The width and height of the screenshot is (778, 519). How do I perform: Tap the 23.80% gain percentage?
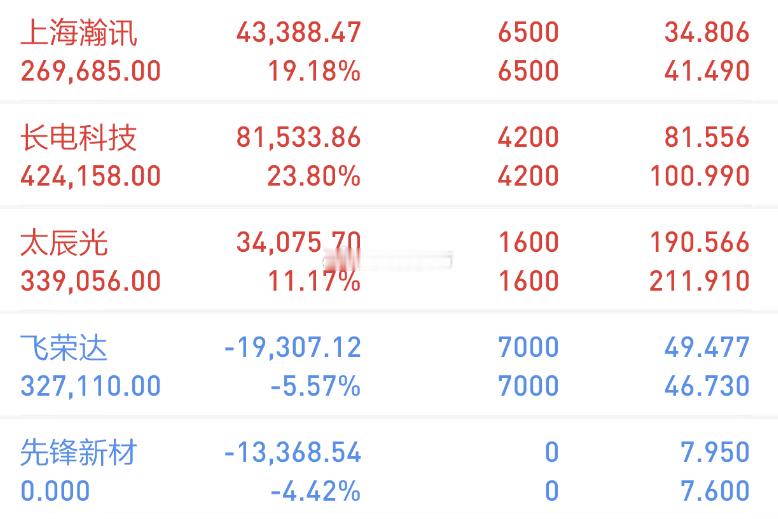point(314,176)
